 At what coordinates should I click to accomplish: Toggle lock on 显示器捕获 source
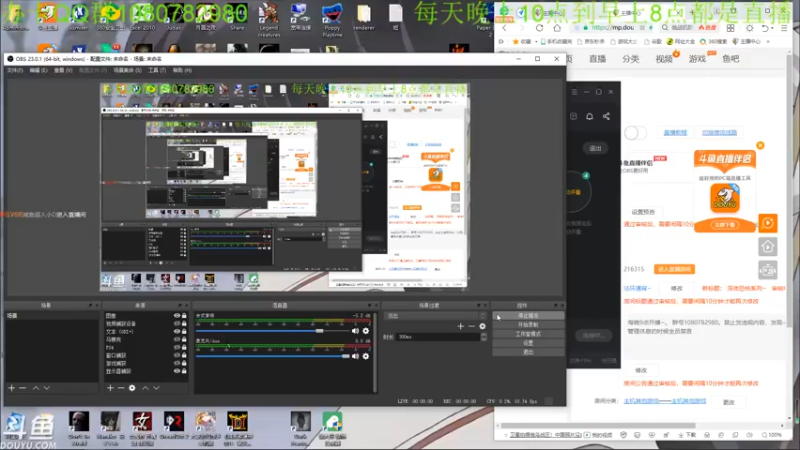pyautogui.click(x=184, y=371)
